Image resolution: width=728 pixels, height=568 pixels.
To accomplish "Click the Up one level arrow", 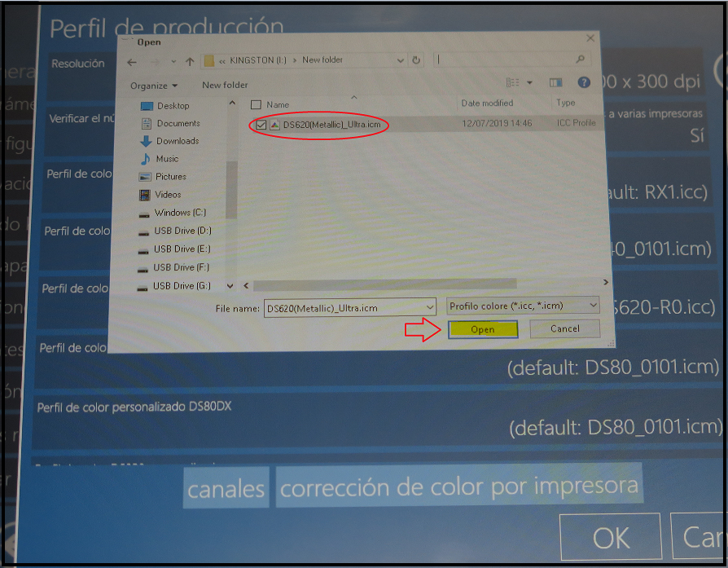I will point(189,61).
